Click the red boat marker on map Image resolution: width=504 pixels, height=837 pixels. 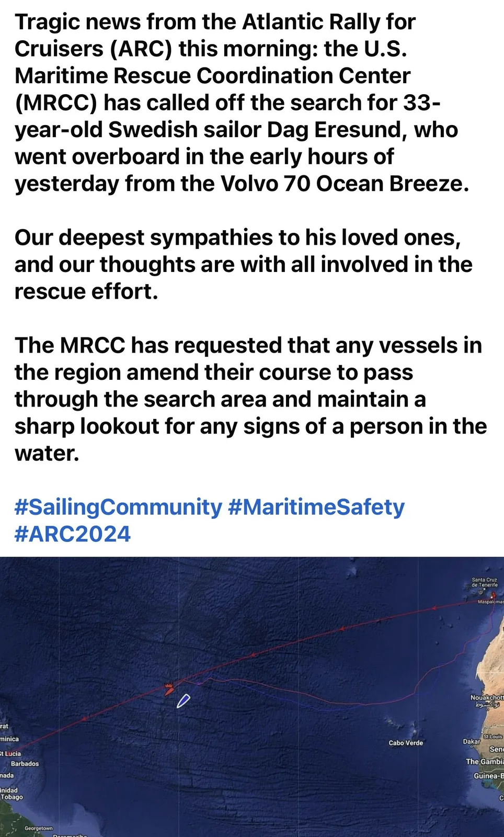click(168, 688)
